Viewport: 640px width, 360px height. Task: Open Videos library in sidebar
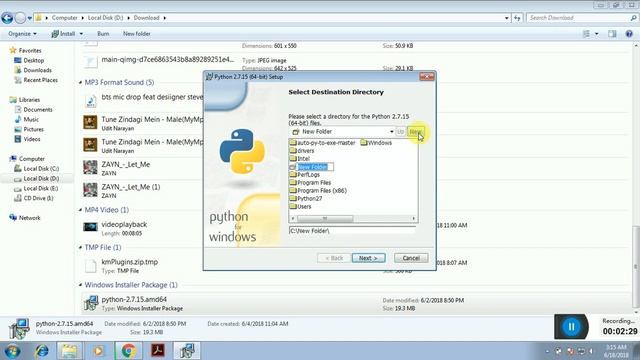[28, 139]
